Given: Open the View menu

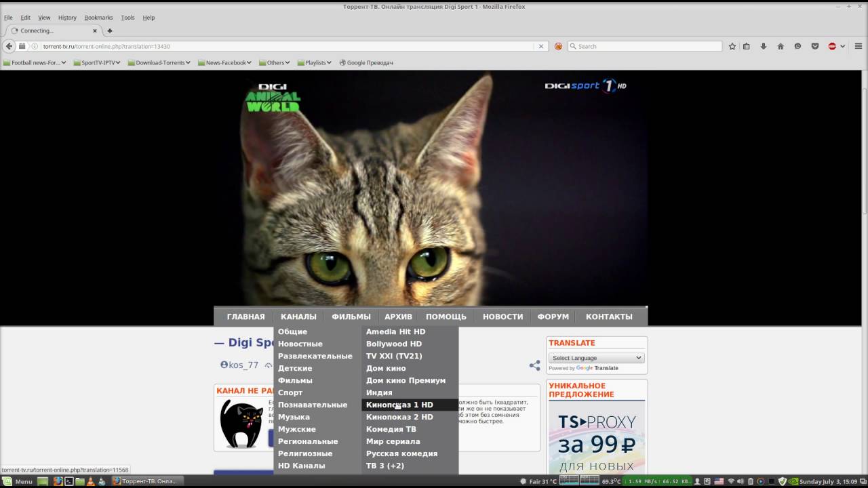Looking at the screenshot, I should 44,18.
